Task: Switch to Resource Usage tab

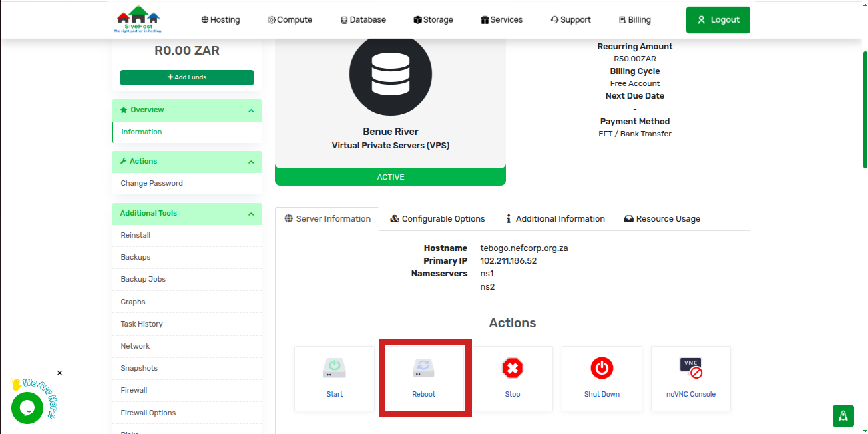Action: [x=662, y=219]
